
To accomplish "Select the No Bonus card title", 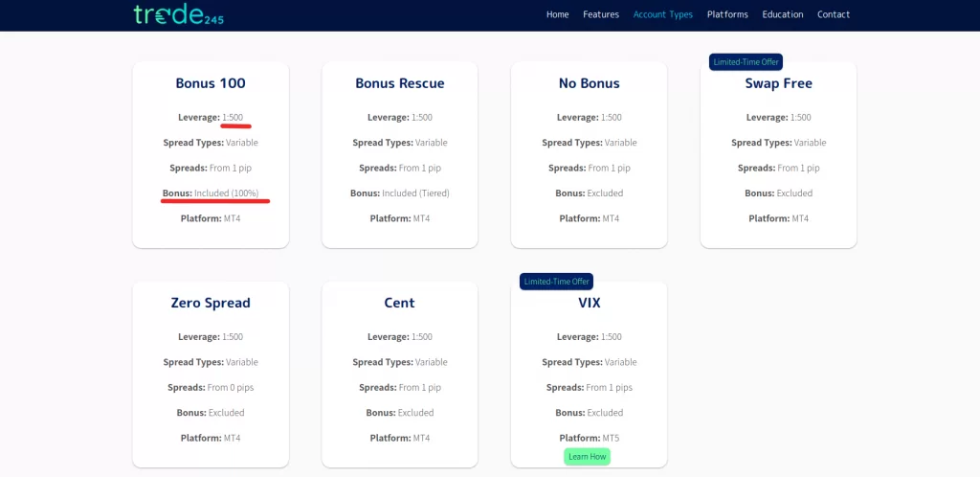I will pos(589,83).
